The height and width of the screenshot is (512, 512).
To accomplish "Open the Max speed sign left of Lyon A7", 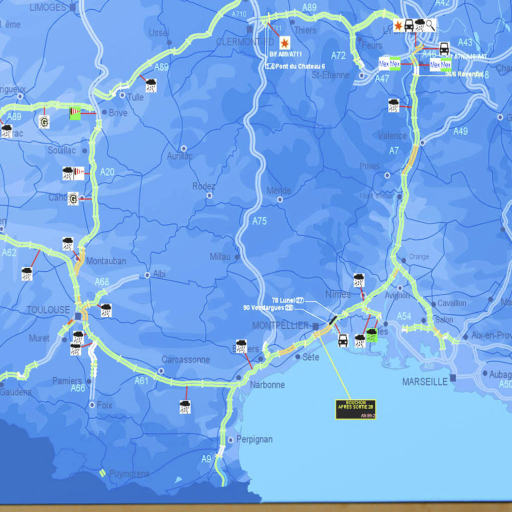I will tap(390, 64).
